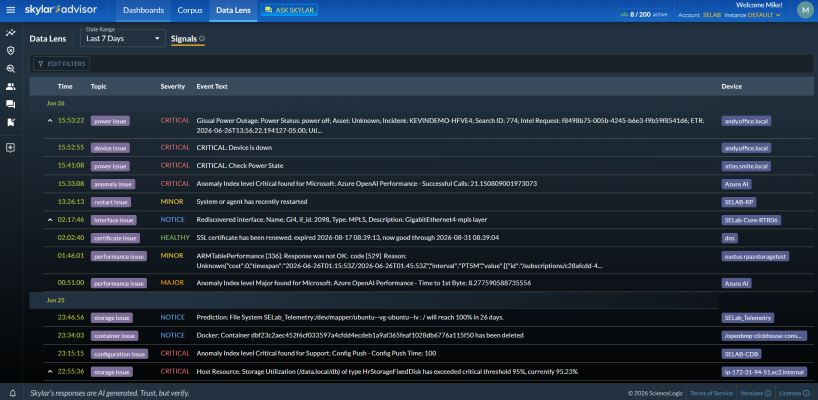Click the 8 / 200 active indicator

[x=643, y=15]
